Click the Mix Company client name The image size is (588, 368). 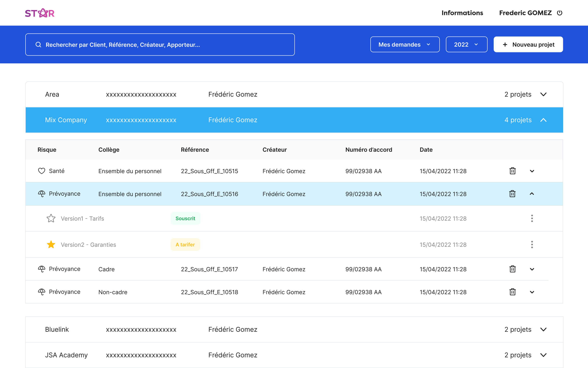click(66, 120)
